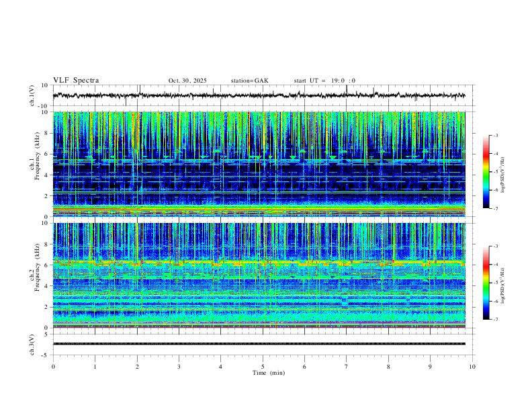Screen dimensions: 532x411
Task: Click the "8" kHz tick label of ch.1
Action: tap(46, 133)
